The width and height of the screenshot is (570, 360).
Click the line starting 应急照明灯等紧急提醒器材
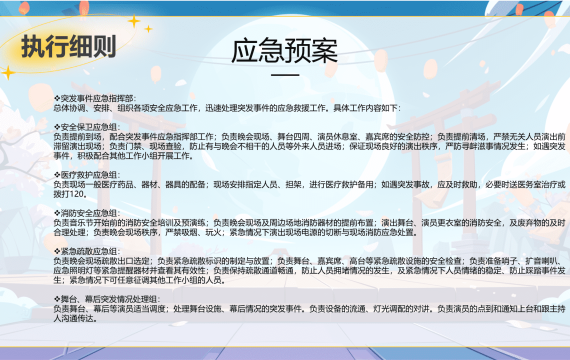(309, 271)
